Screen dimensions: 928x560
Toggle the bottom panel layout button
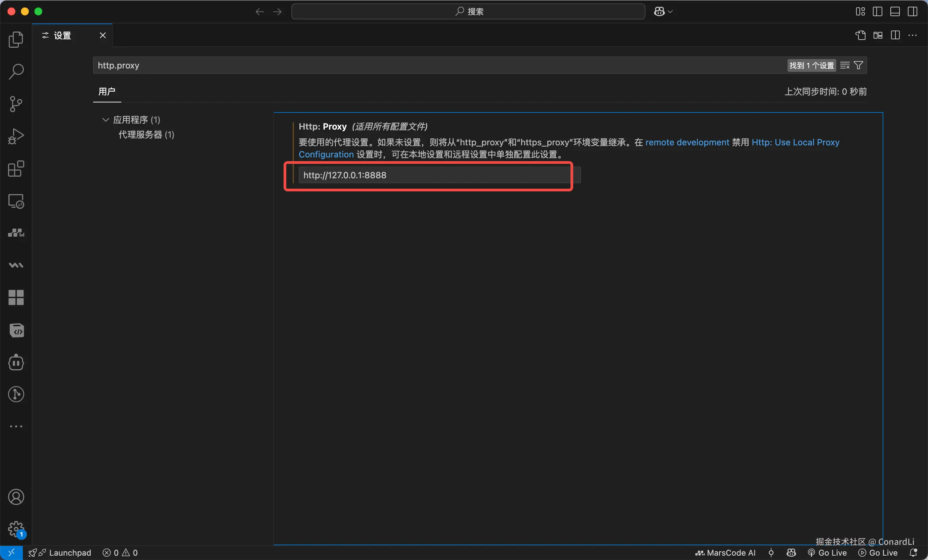(895, 12)
